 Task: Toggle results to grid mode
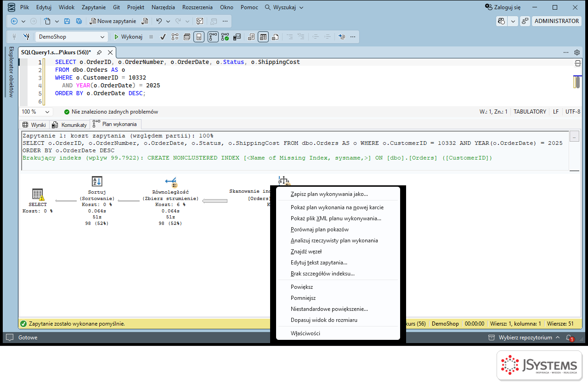click(x=263, y=37)
